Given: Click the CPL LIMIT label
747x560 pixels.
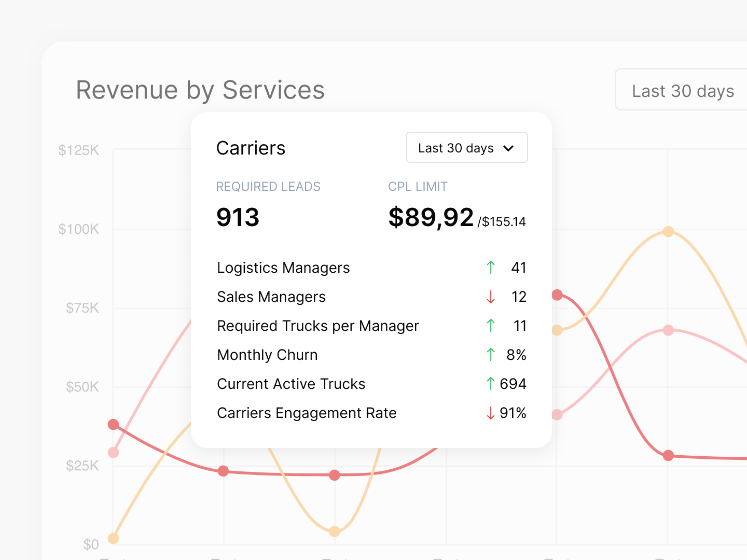Looking at the screenshot, I should (x=418, y=187).
